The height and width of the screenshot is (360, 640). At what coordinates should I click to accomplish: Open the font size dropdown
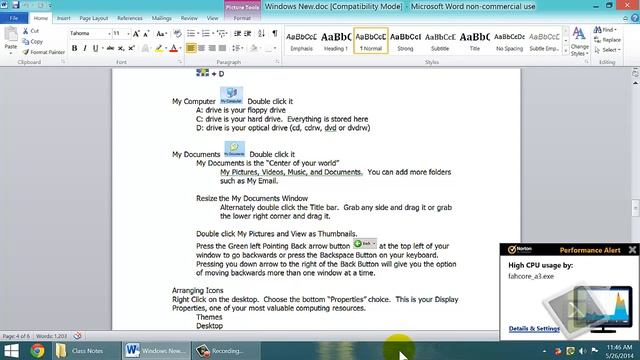point(128,33)
